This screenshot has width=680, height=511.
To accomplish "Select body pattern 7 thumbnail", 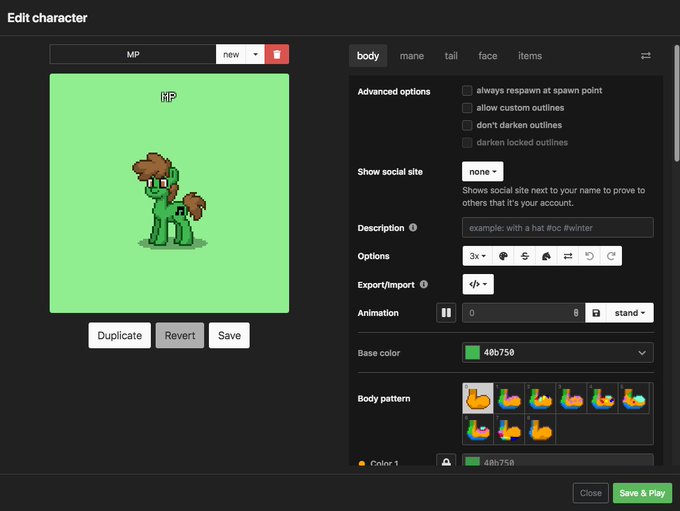I will tap(509, 429).
